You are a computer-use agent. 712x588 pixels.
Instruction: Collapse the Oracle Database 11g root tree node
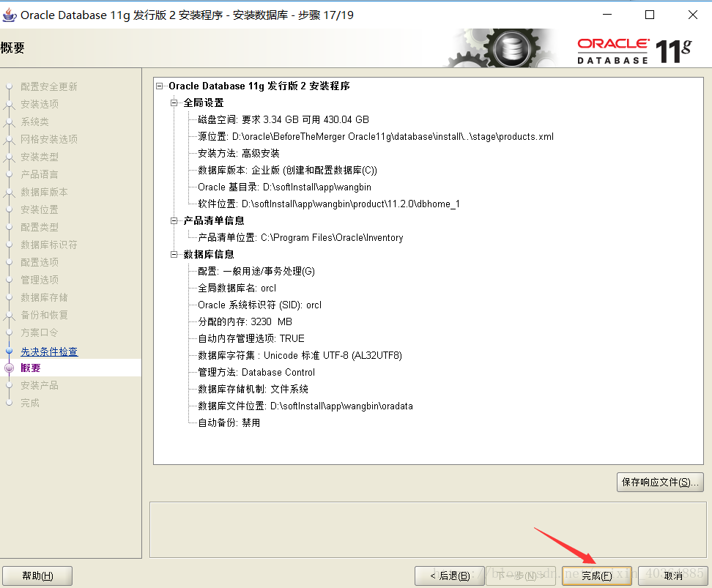(160, 86)
